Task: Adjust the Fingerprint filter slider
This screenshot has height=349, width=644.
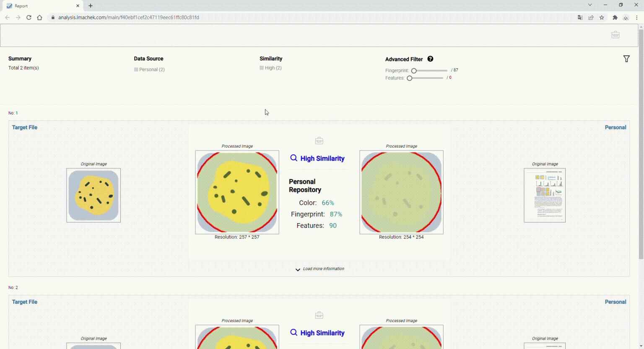Action: pos(430,71)
